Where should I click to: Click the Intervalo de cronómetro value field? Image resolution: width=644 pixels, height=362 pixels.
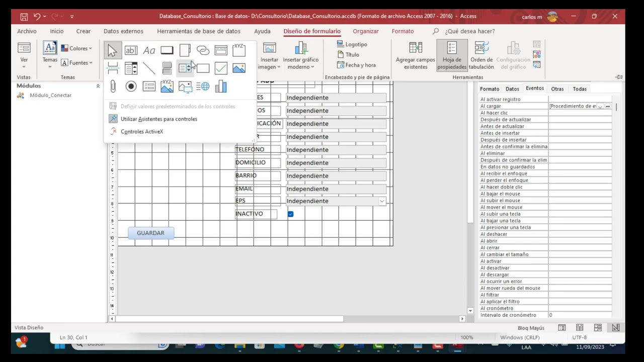(x=580, y=315)
